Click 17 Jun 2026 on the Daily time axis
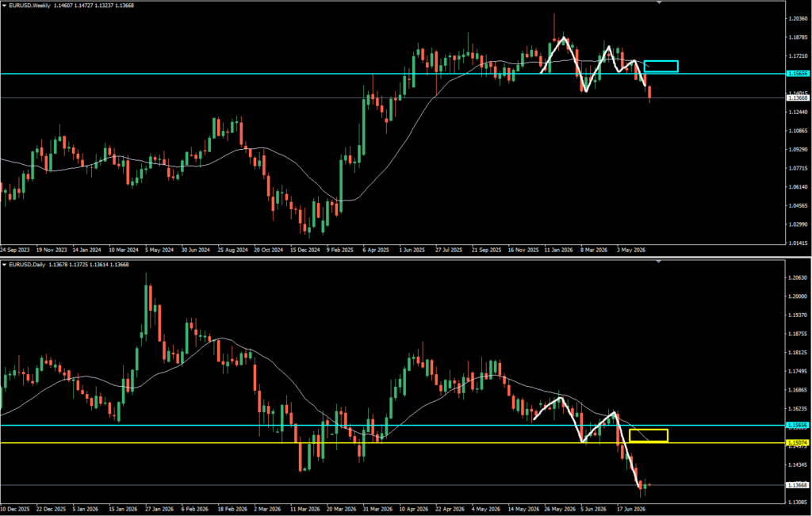812x516 pixels. click(x=630, y=509)
